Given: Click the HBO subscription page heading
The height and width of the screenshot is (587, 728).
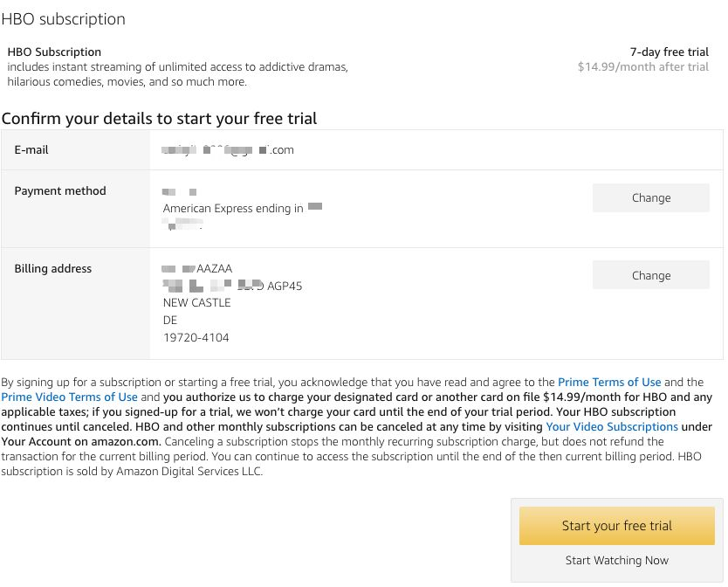Looking at the screenshot, I should pyautogui.click(x=64, y=19).
